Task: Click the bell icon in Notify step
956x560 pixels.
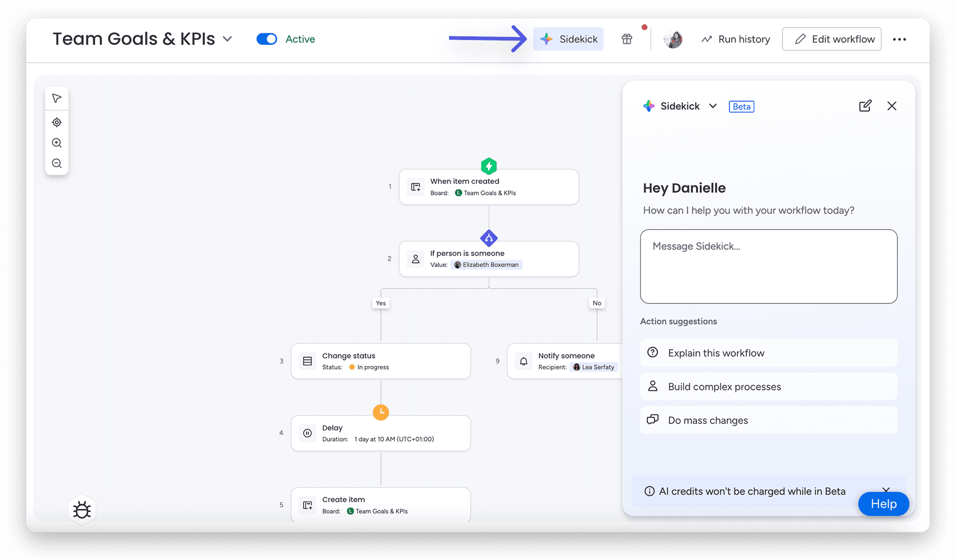Action: pyautogui.click(x=523, y=361)
